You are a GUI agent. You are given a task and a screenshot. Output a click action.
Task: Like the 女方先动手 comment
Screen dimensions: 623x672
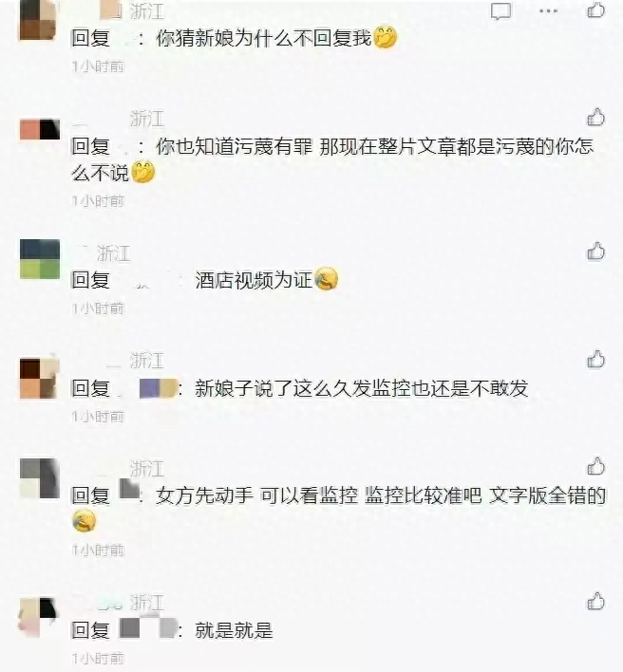596,466
